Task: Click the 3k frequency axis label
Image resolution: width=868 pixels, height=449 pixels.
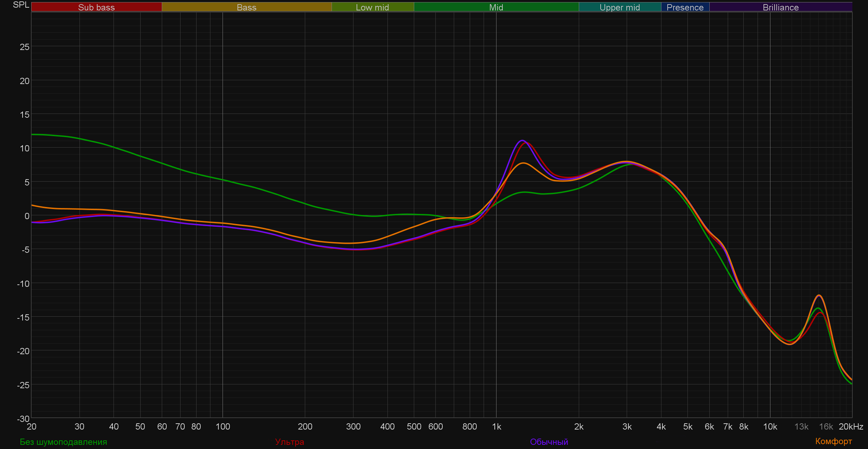Action: tap(627, 427)
